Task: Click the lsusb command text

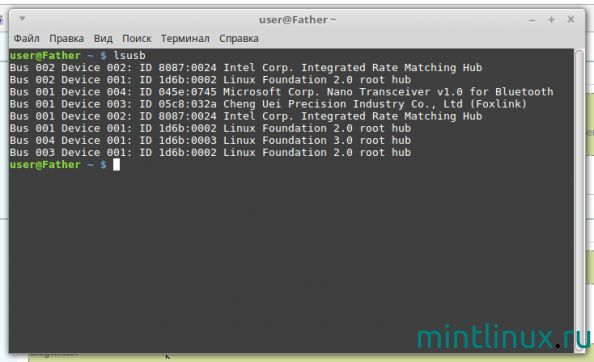Action: tap(130, 56)
